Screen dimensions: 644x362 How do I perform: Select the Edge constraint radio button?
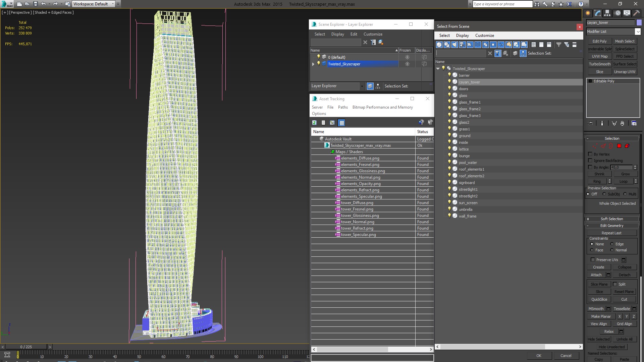[612, 244]
